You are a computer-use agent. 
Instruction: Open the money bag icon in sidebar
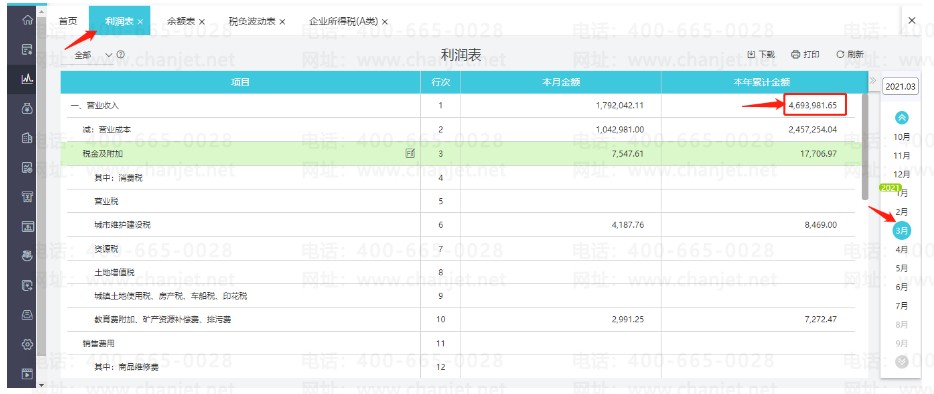pyautogui.click(x=27, y=108)
